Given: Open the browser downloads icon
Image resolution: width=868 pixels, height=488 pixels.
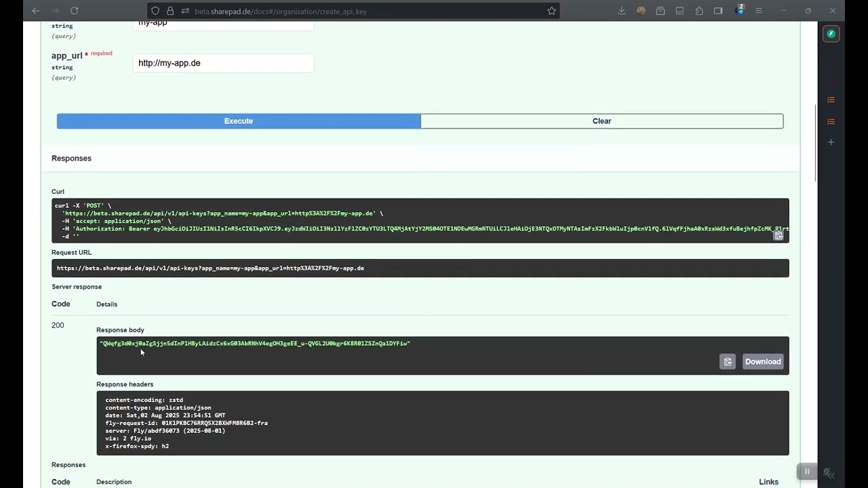Looking at the screenshot, I should tap(621, 11).
